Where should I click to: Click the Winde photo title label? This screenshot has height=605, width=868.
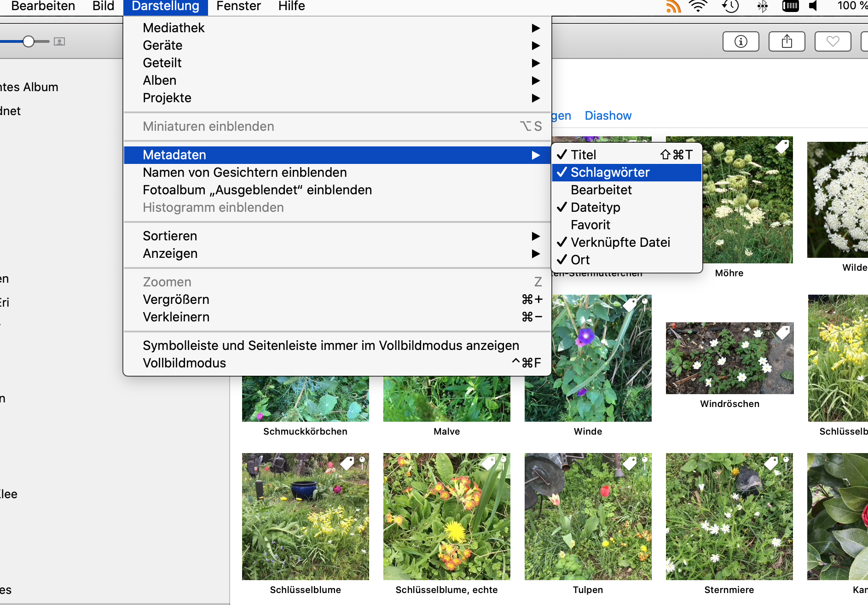tap(588, 431)
